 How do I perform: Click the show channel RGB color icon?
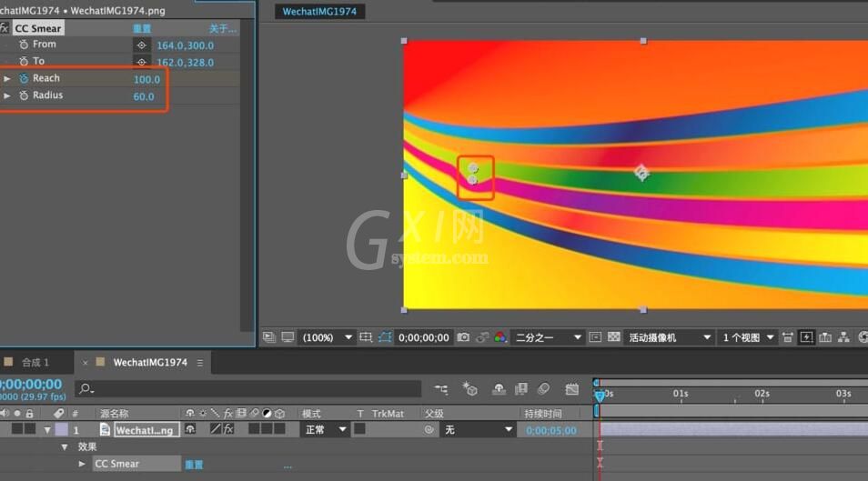click(500, 337)
